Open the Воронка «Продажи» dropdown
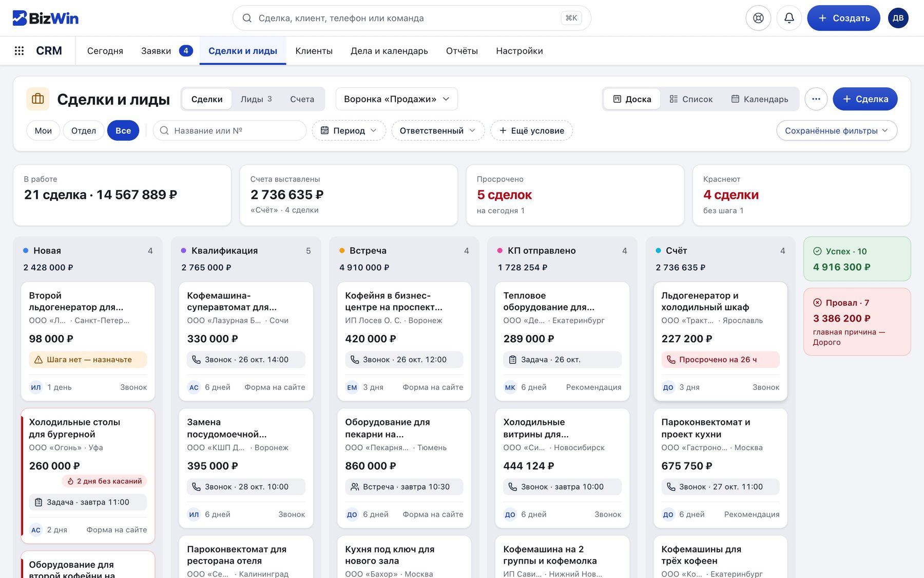924x578 pixels. [x=396, y=99]
